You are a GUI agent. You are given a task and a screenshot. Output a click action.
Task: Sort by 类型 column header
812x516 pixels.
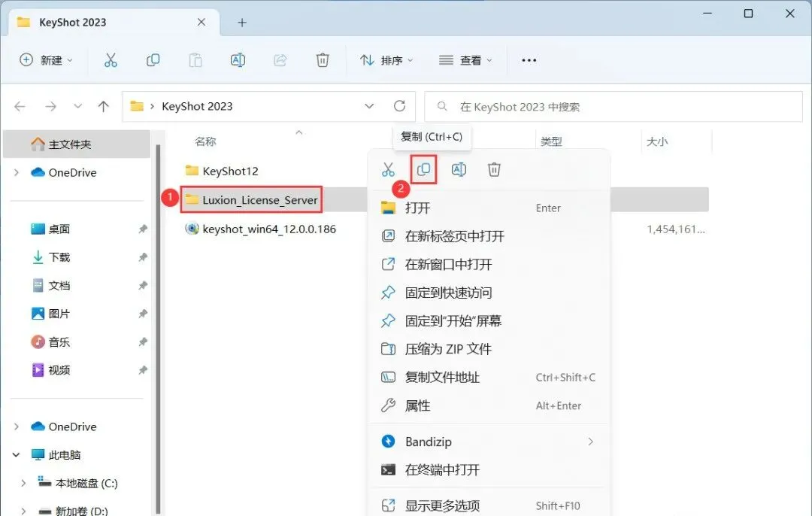551,141
